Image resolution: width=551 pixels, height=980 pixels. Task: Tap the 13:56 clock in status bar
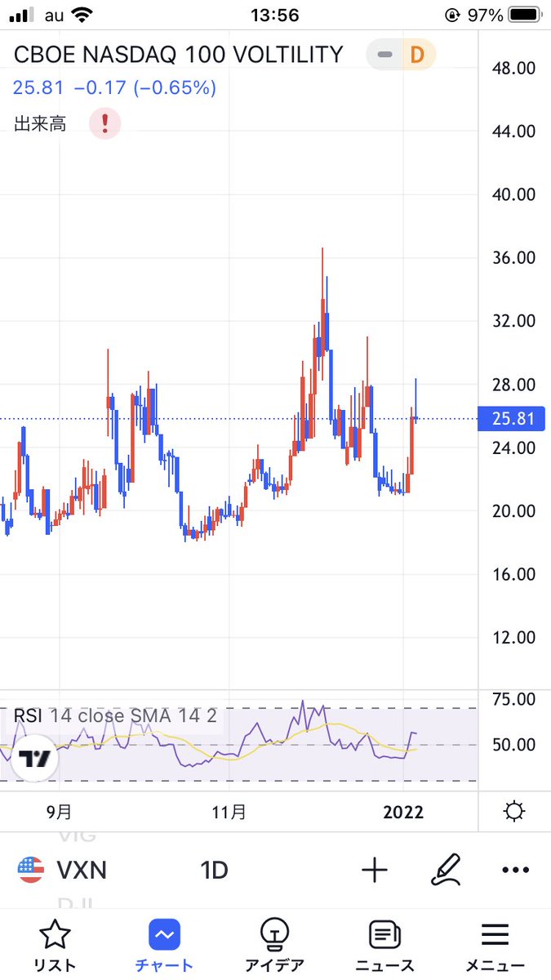click(275, 15)
